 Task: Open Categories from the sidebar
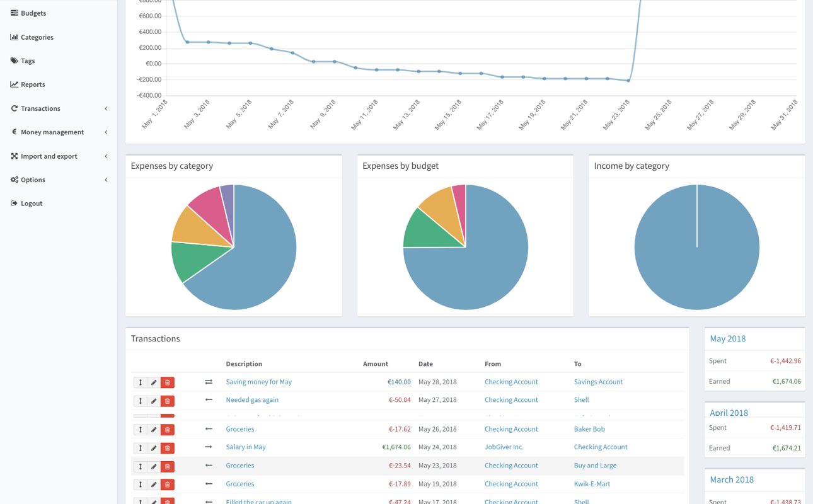point(37,37)
